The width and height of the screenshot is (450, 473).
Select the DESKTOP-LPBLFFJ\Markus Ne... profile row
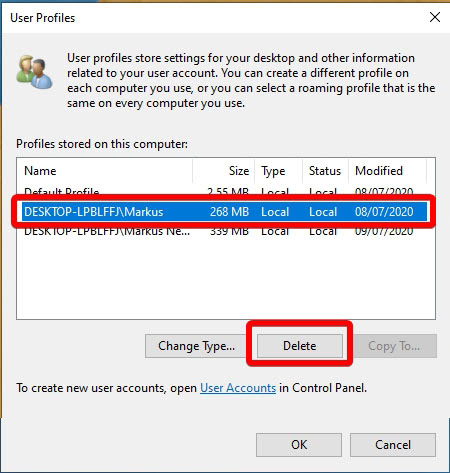point(224,232)
